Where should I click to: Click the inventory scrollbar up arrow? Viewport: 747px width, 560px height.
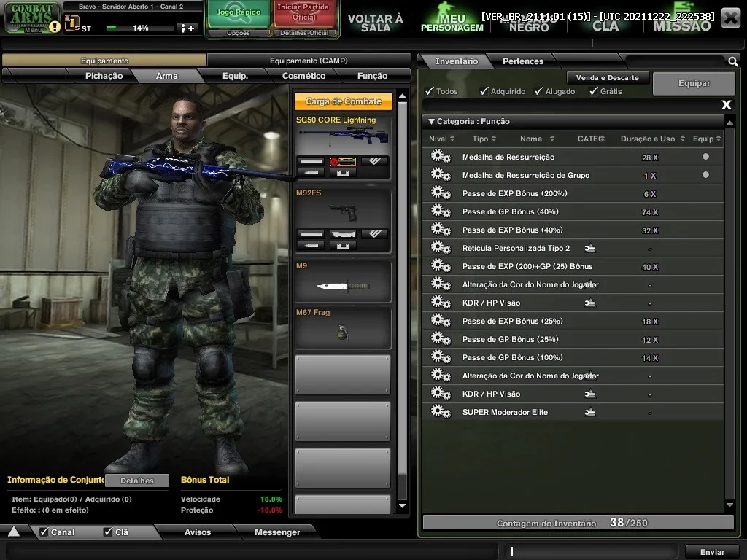coord(729,122)
